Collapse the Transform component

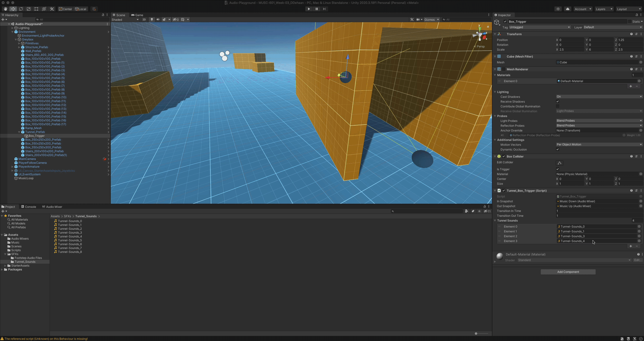(x=495, y=34)
